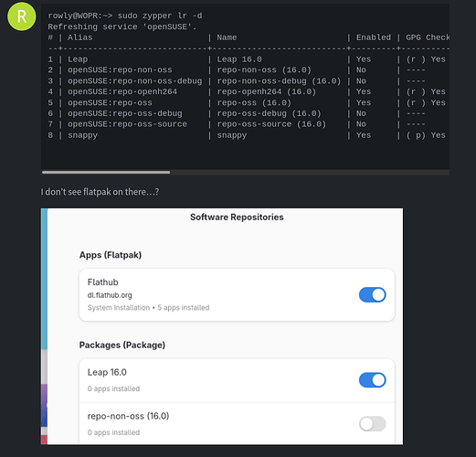Viewport: 476px width, 457px height.
Task: Click the green R user avatar
Action: pos(21,16)
